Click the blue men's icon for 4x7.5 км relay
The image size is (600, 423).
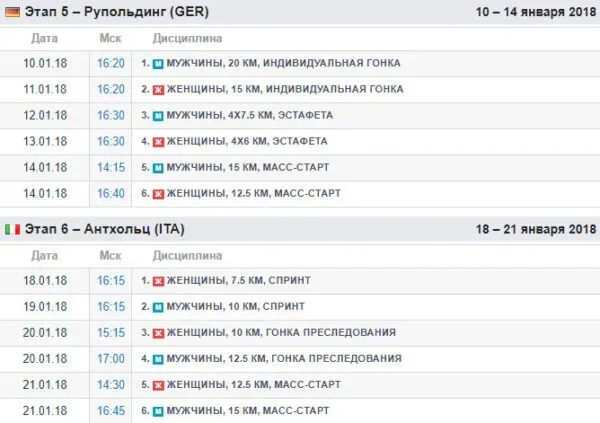tap(159, 115)
